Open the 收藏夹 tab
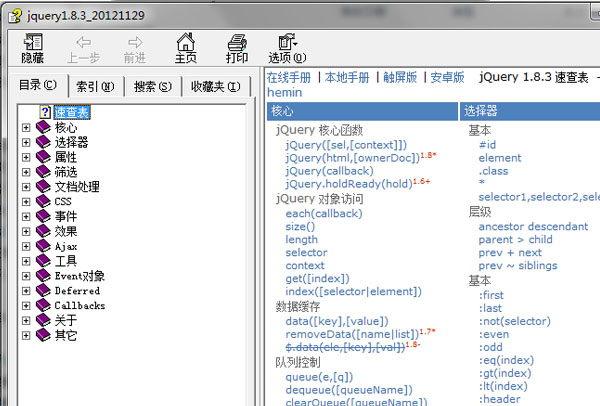600x406 pixels. (x=215, y=86)
